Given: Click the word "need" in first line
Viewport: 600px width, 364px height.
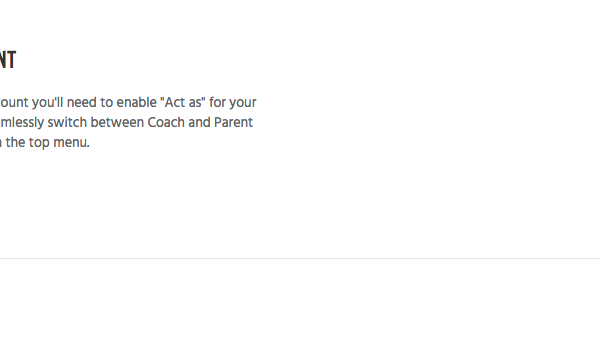Looking at the screenshot, I should [x=82, y=103].
